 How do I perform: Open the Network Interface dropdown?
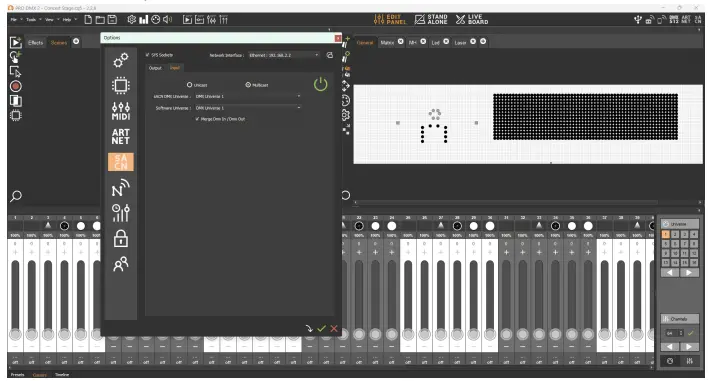pos(284,55)
